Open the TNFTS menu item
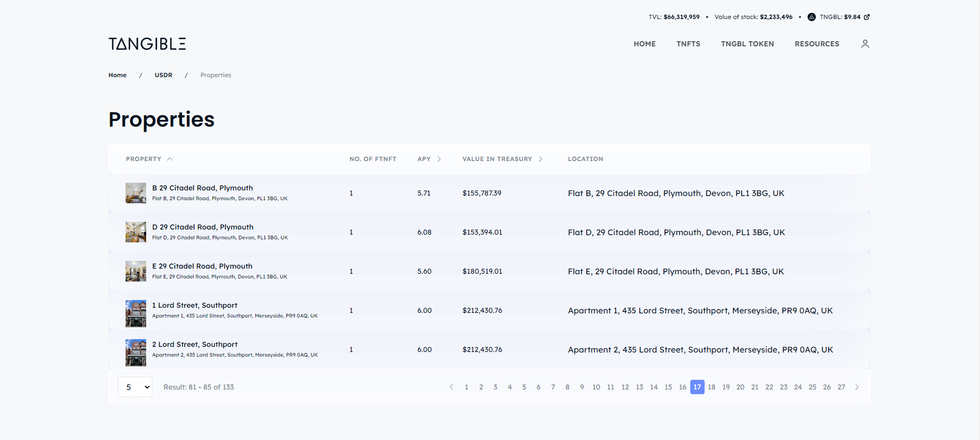Screen dimensions: 980x440 point(688,44)
